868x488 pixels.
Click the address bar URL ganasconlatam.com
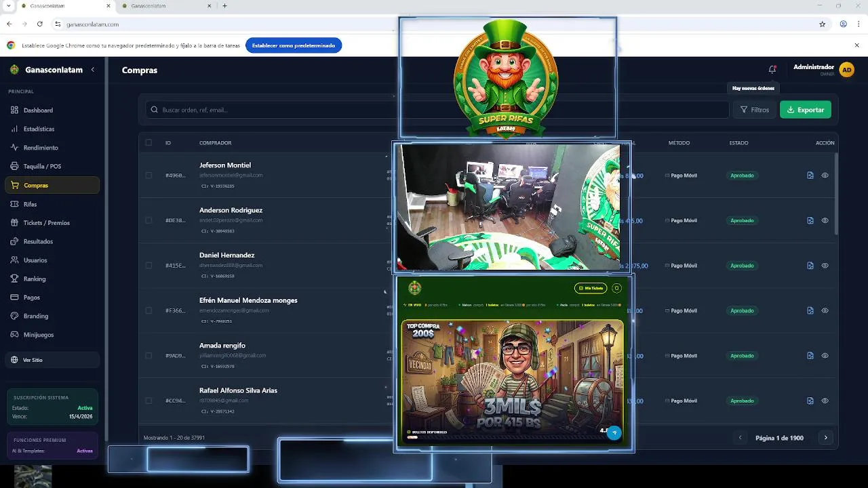pos(92,24)
